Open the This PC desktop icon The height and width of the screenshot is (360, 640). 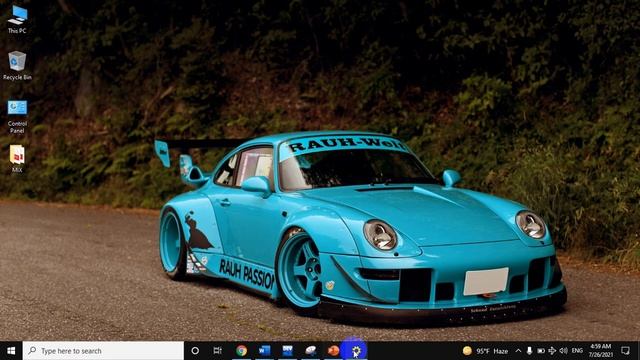point(17,19)
